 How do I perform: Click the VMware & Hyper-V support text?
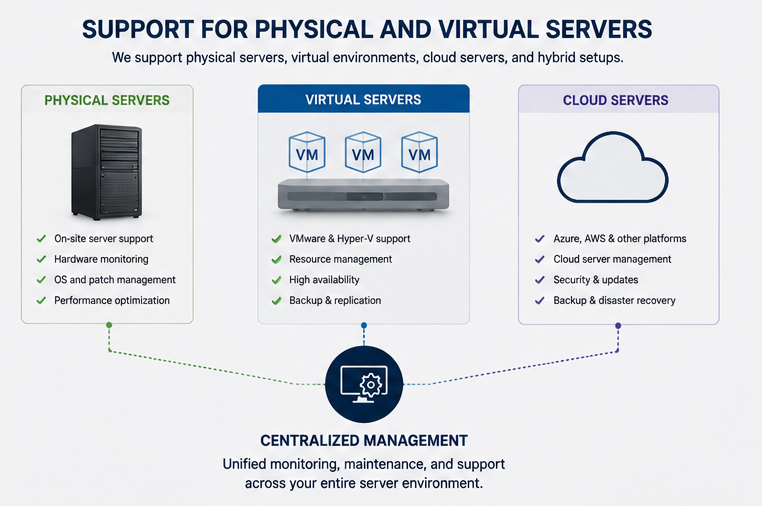pos(349,239)
